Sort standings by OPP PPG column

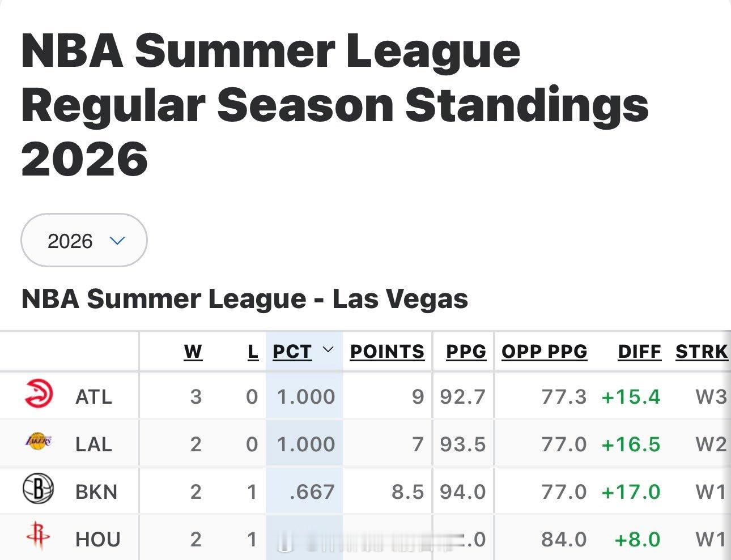tap(544, 352)
